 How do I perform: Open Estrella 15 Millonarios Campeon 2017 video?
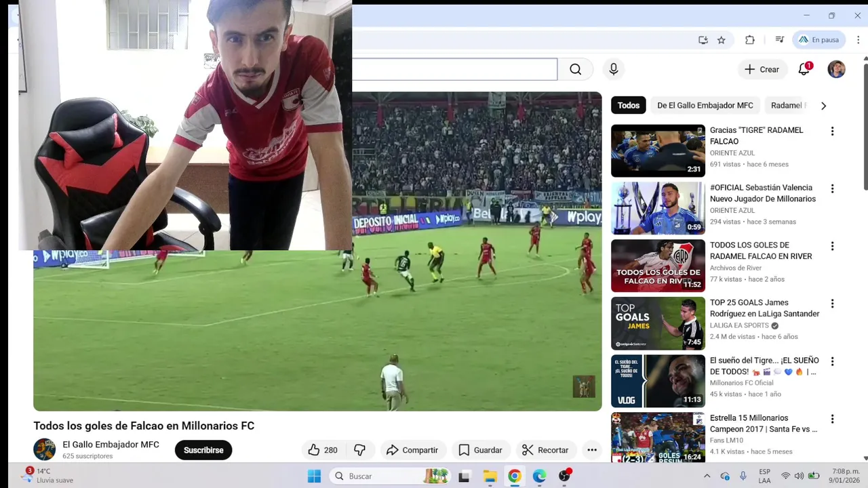click(764, 424)
